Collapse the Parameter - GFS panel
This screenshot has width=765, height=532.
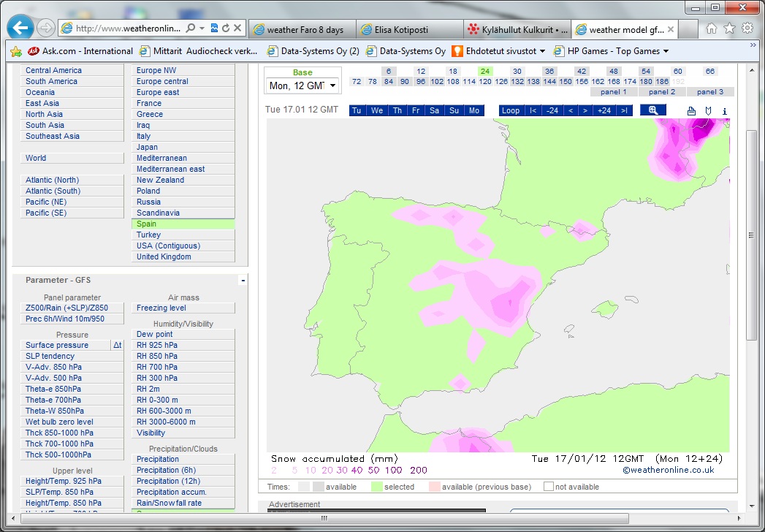243,280
